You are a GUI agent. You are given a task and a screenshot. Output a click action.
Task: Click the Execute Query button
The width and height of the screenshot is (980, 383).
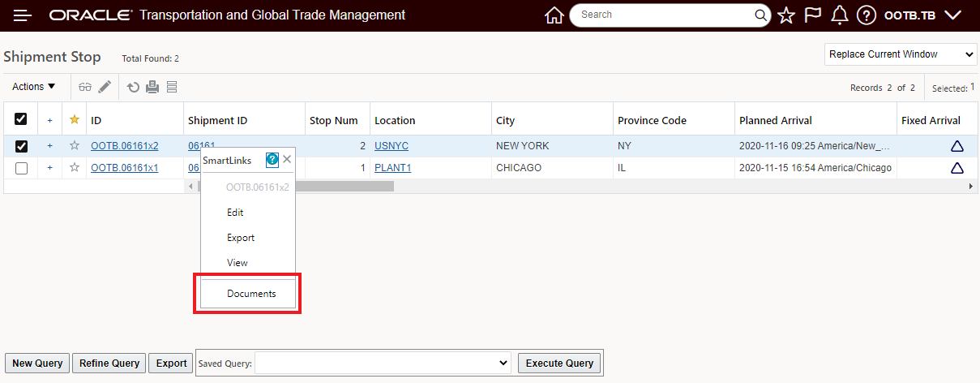click(559, 363)
